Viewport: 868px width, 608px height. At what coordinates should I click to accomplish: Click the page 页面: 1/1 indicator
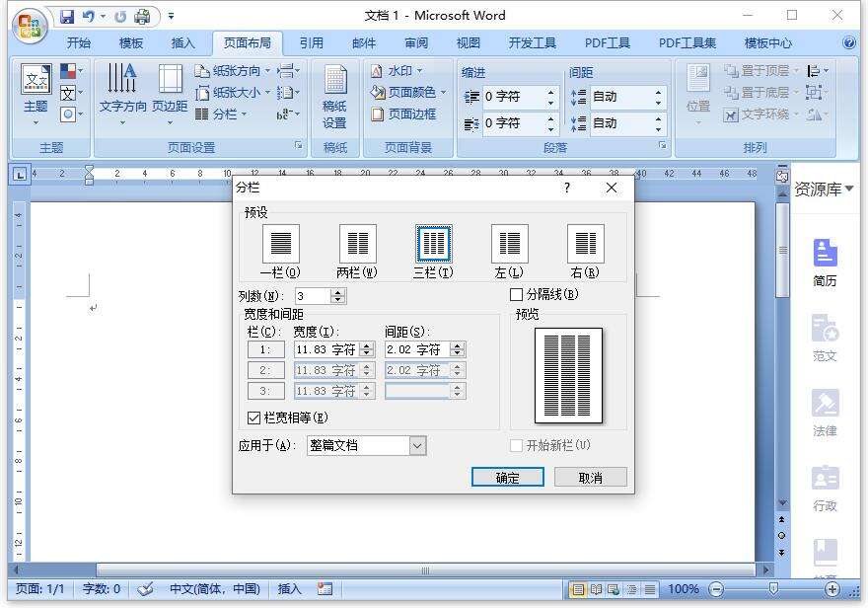[x=39, y=589]
